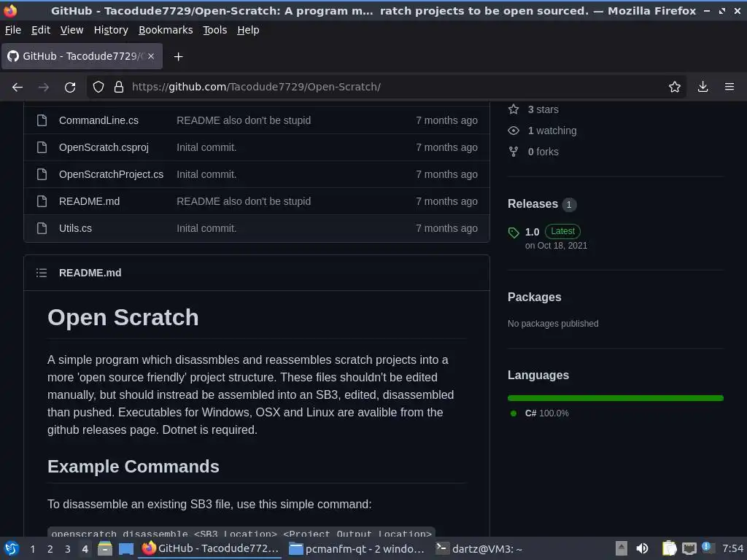Click the browser back arrow
747x560 pixels.
tap(18, 87)
